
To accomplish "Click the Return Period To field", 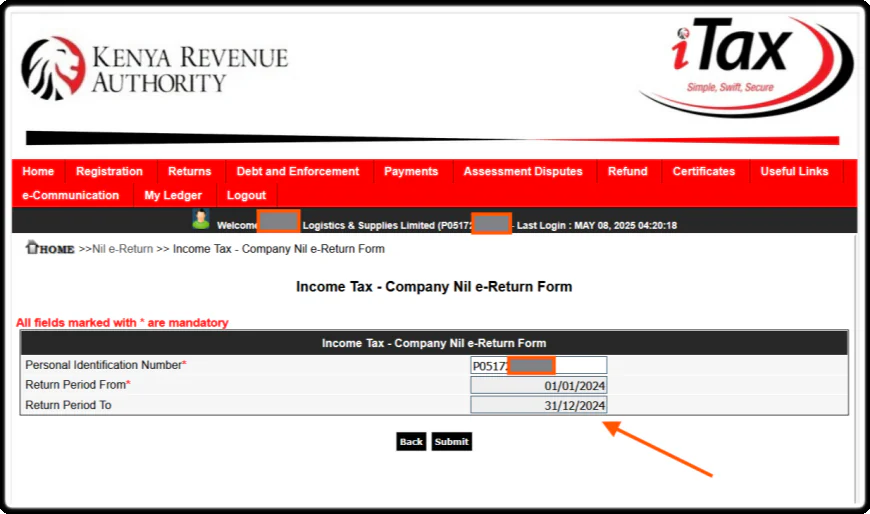I will coord(539,405).
